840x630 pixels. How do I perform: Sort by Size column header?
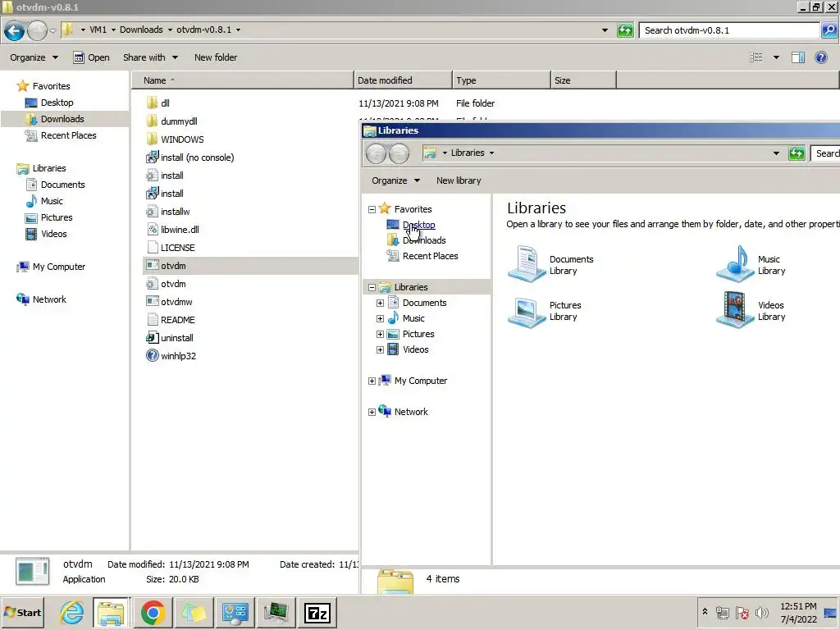(583, 80)
